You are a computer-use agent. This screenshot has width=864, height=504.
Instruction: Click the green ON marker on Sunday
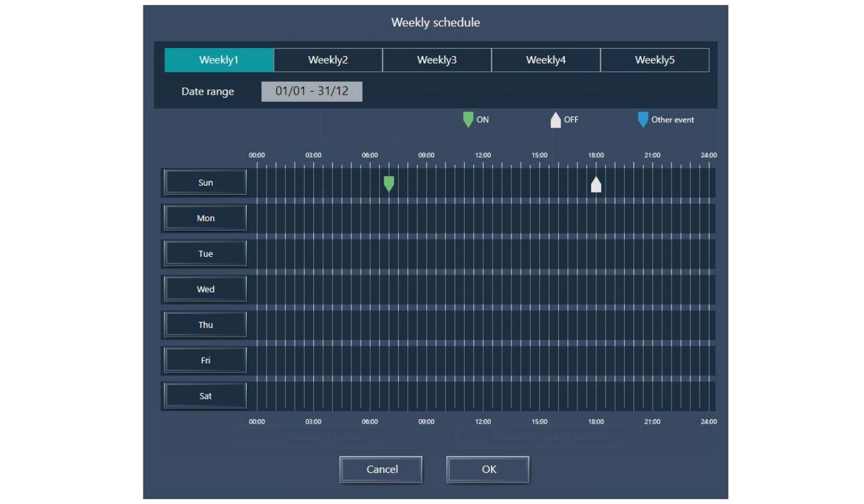389,184
